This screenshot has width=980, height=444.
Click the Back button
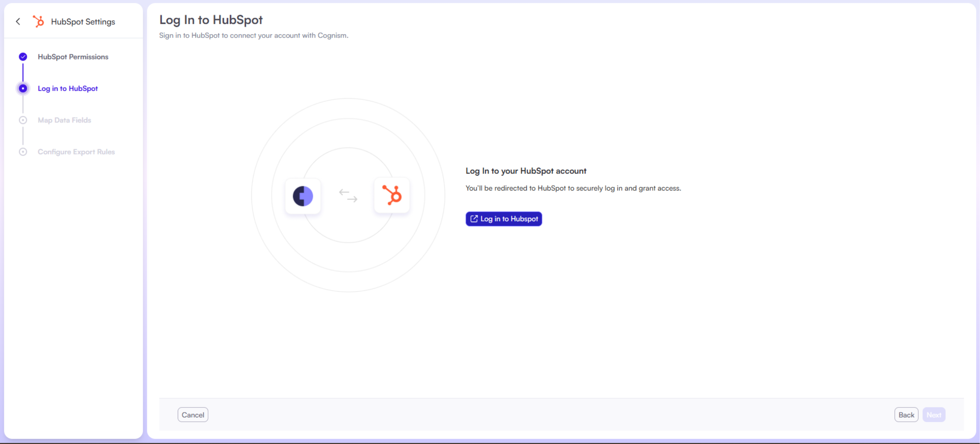pyautogui.click(x=906, y=415)
